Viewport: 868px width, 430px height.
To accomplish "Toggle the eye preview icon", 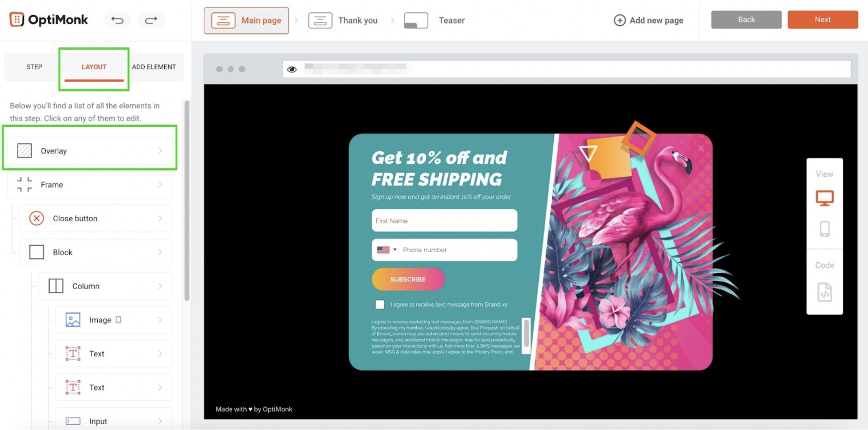I will pos(292,69).
